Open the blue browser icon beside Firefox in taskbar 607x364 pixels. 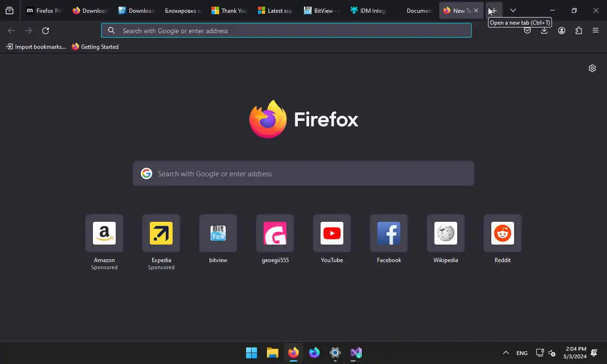[x=314, y=353]
